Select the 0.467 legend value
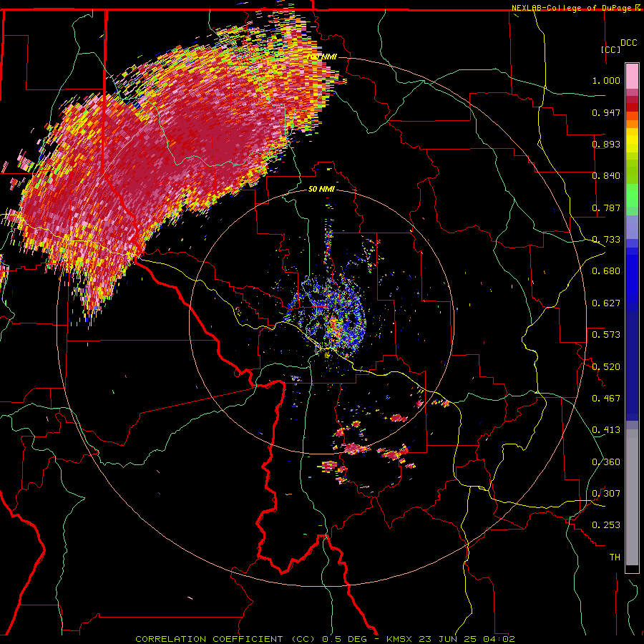 [606, 399]
